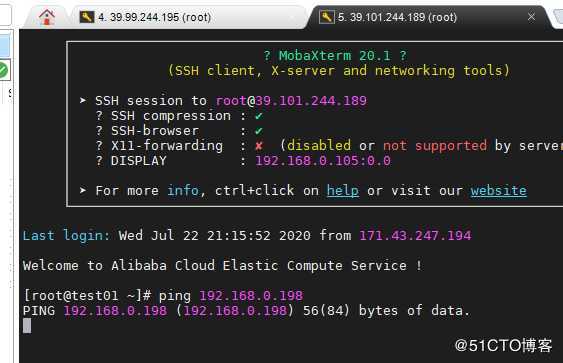Close the 39.101.244.189 session tab
The width and height of the screenshot is (563, 363).
[x=531, y=17]
